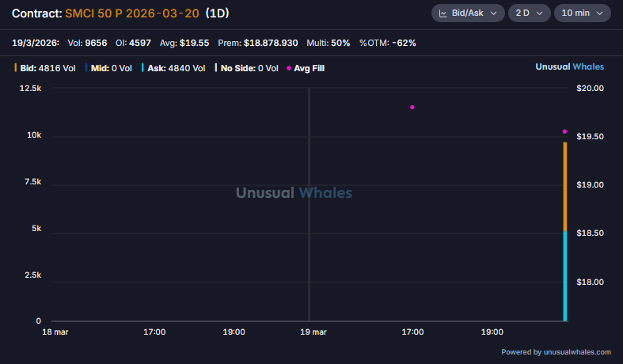Click the (1D) label in the title
The image size is (623, 364).
pyautogui.click(x=218, y=13)
